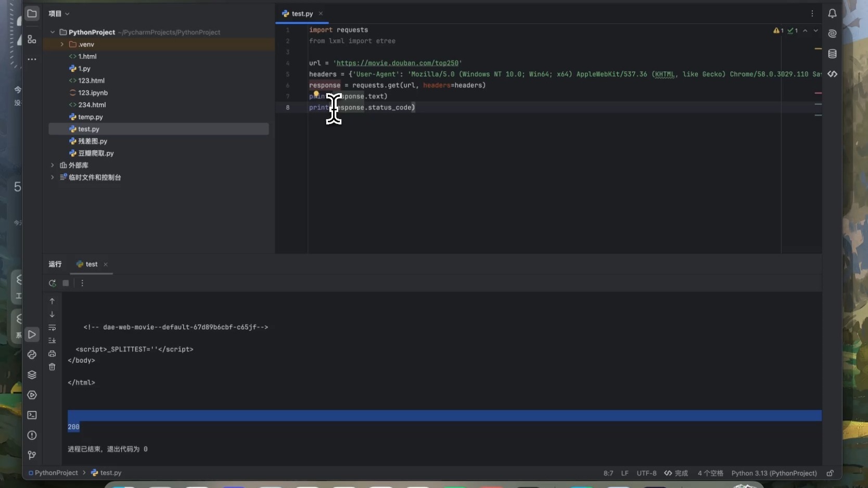Open 234.html in project tree

tap(92, 105)
